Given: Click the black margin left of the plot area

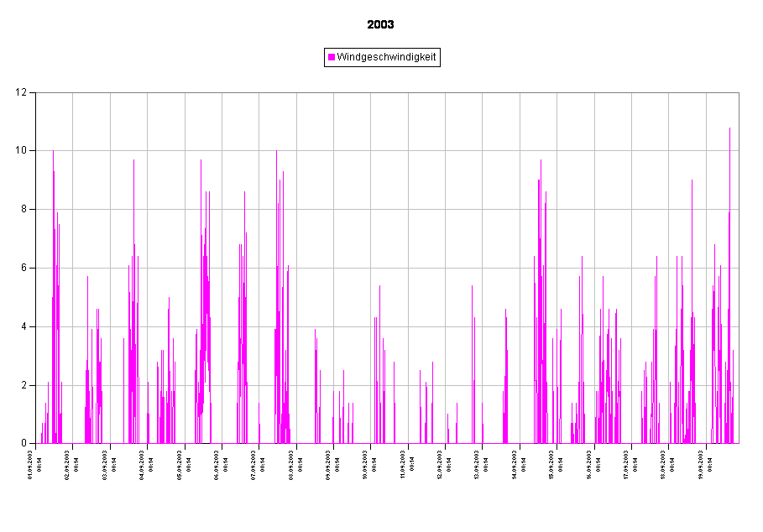Looking at the screenshot, I should 17,269.
